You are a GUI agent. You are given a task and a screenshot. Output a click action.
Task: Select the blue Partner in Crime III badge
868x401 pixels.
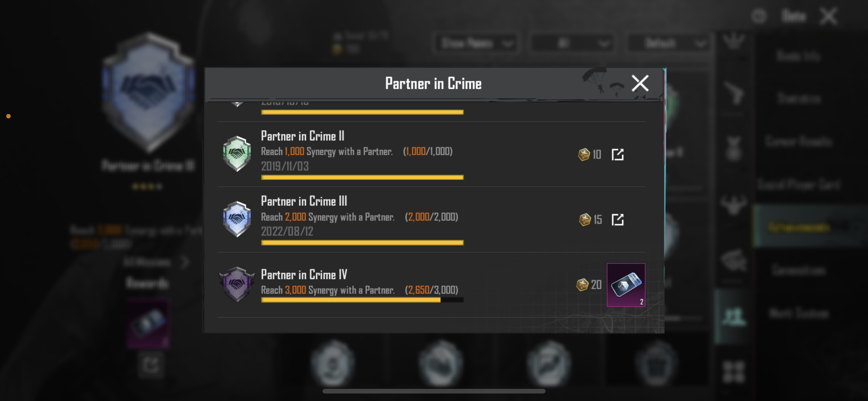click(237, 219)
